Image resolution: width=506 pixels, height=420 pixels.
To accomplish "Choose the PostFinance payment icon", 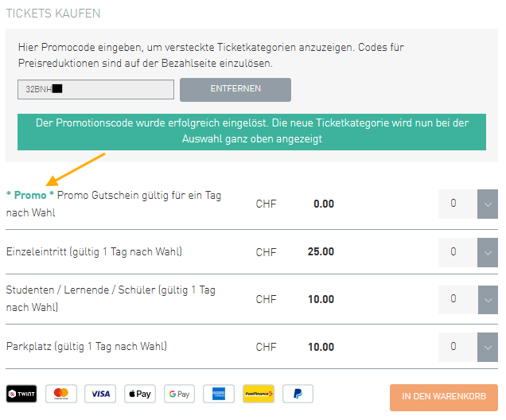I will (x=258, y=394).
